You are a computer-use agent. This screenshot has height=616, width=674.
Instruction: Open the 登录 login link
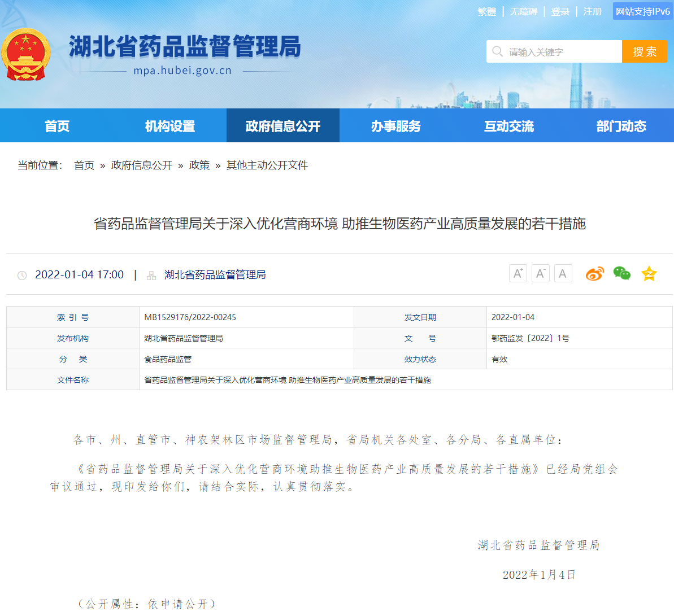click(560, 12)
